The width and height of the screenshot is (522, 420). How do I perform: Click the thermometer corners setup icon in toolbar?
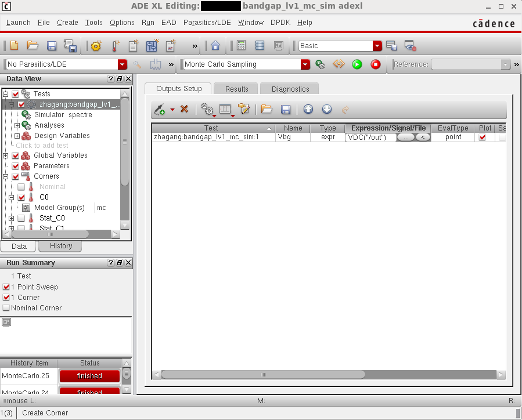(x=115, y=46)
